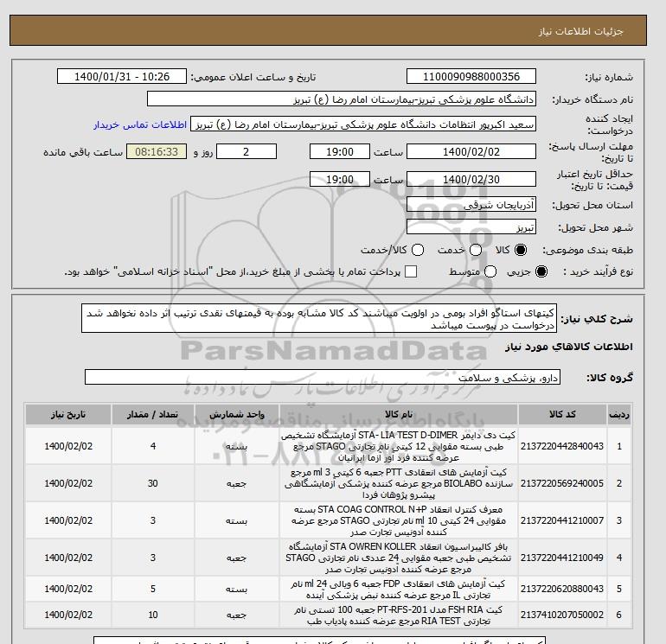Screen dimensions: 666x644
Task: Click the response deadline time 19:00 field
Action: 340,151
